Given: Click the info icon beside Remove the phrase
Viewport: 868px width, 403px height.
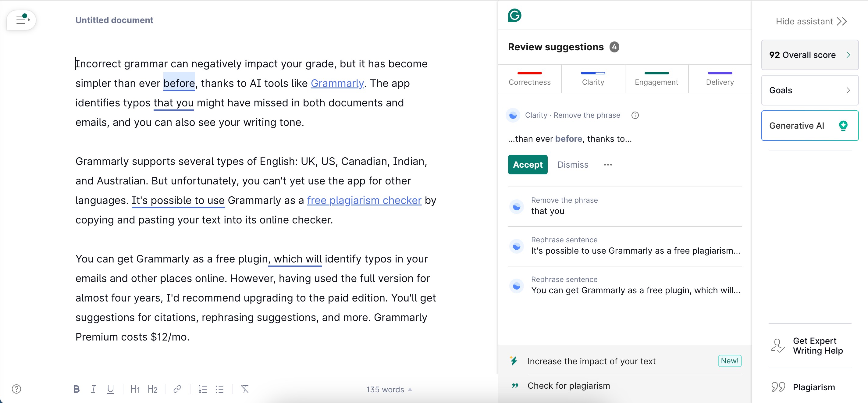Looking at the screenshot, I should 635,115.
